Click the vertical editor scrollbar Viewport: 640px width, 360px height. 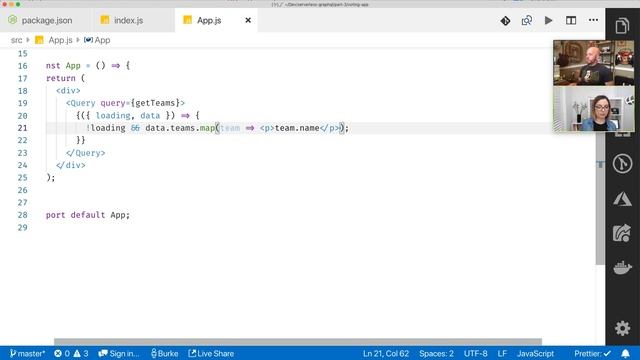[600, 198]
